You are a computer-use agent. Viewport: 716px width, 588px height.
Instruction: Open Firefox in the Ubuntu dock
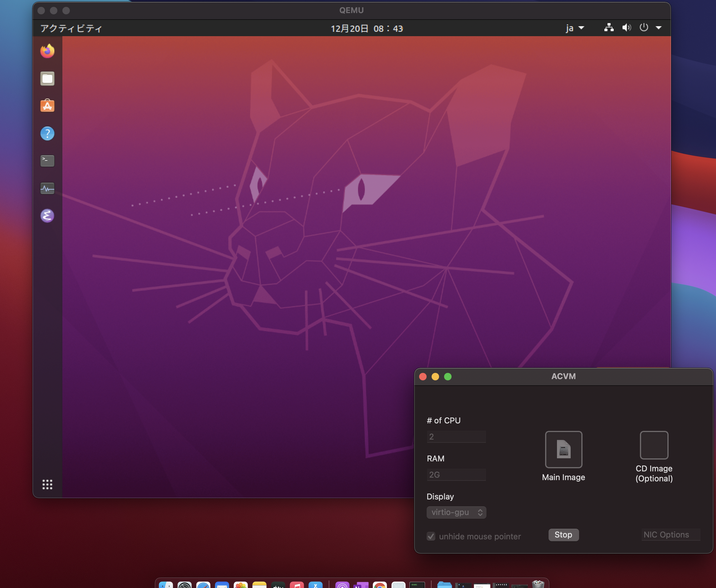click(47, 51)
